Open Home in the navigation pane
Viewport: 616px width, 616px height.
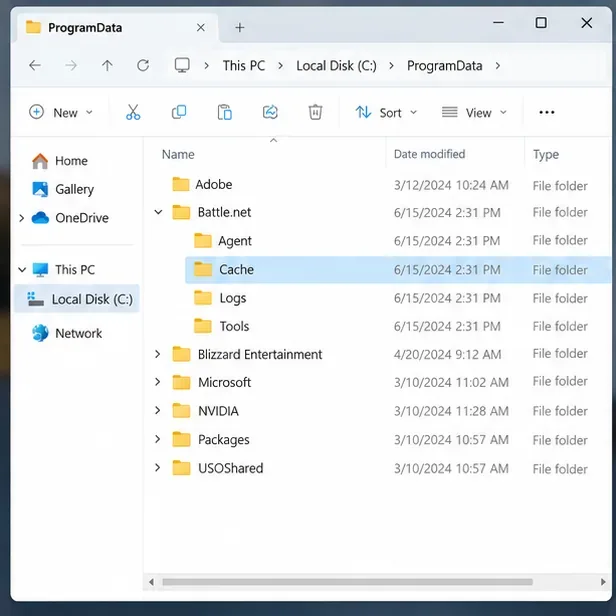pos(60,161)
